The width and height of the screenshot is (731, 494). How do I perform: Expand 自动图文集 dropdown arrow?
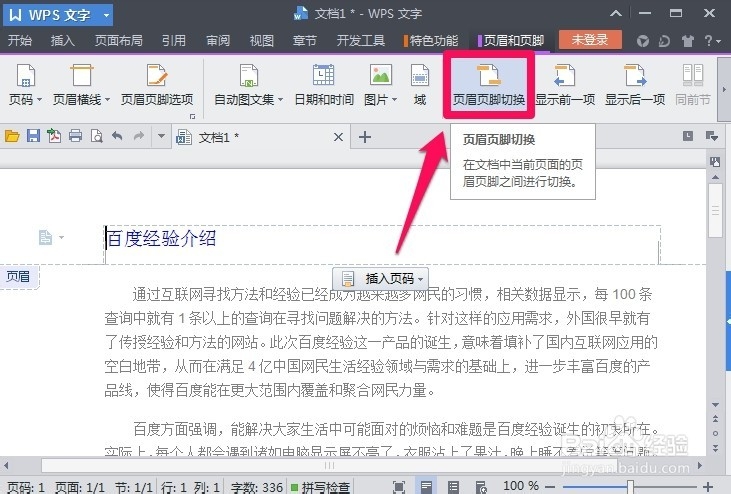click(280, 99)
